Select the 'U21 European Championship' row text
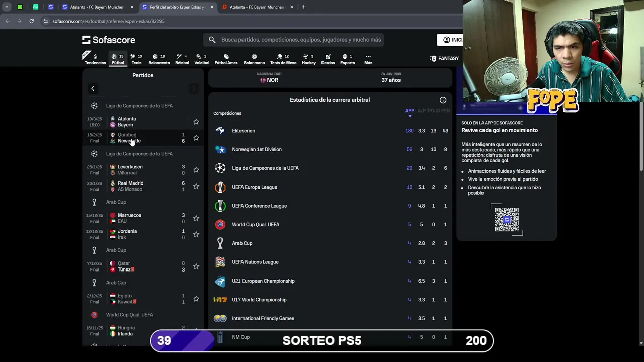Screen dimensions: 644x362 pyautogui.click(x=263, y=281)
